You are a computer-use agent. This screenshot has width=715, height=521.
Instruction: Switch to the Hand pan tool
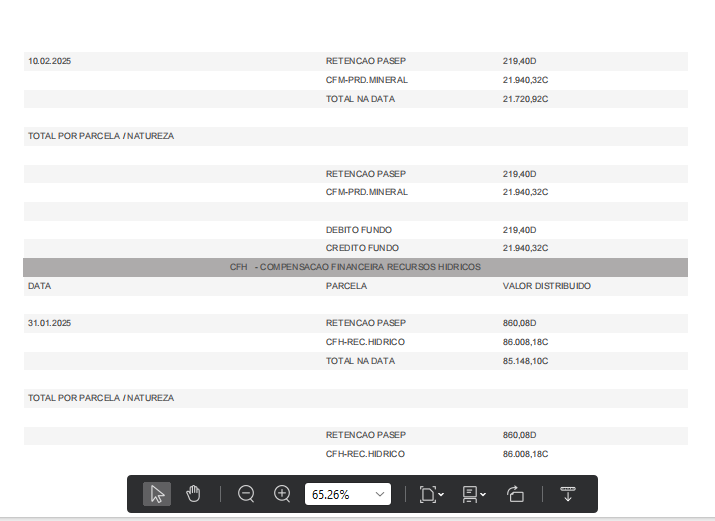click(x=193, y=494)
